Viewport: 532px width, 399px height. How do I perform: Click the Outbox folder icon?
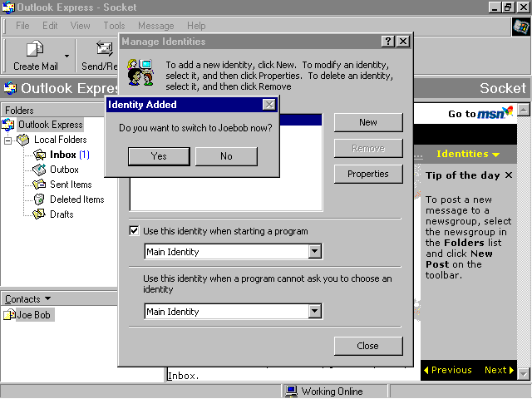(x=39, y=170)
